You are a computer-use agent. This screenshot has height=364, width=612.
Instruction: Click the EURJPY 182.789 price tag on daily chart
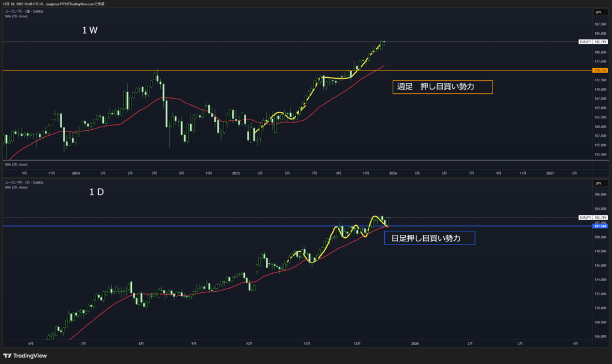[593, 217]
